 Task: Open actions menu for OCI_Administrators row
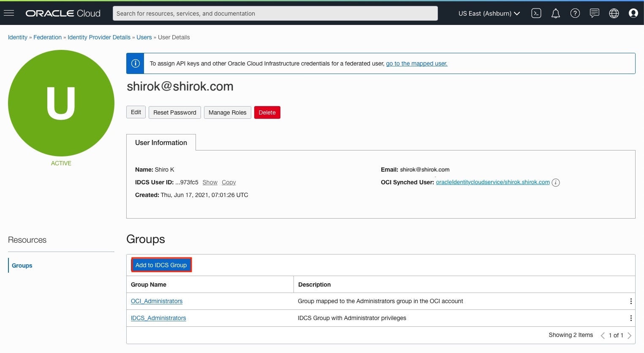tap(631, 301)
